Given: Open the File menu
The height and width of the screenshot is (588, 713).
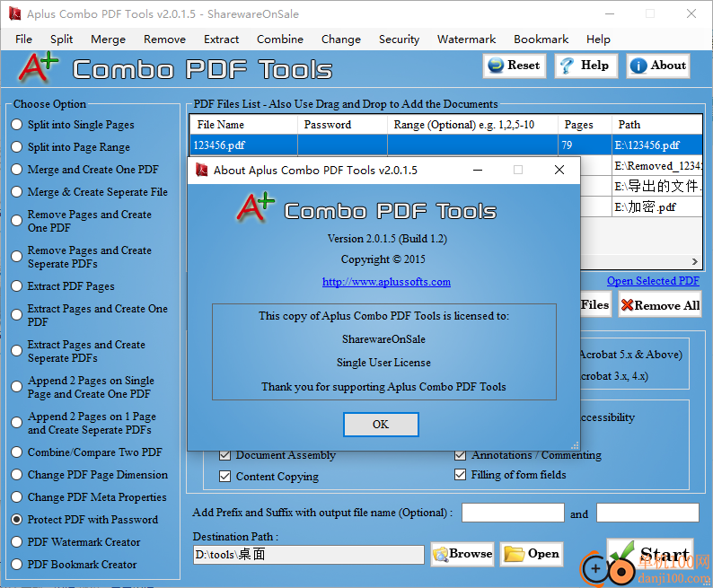Looking at the screenshot, I should point(23,39).
